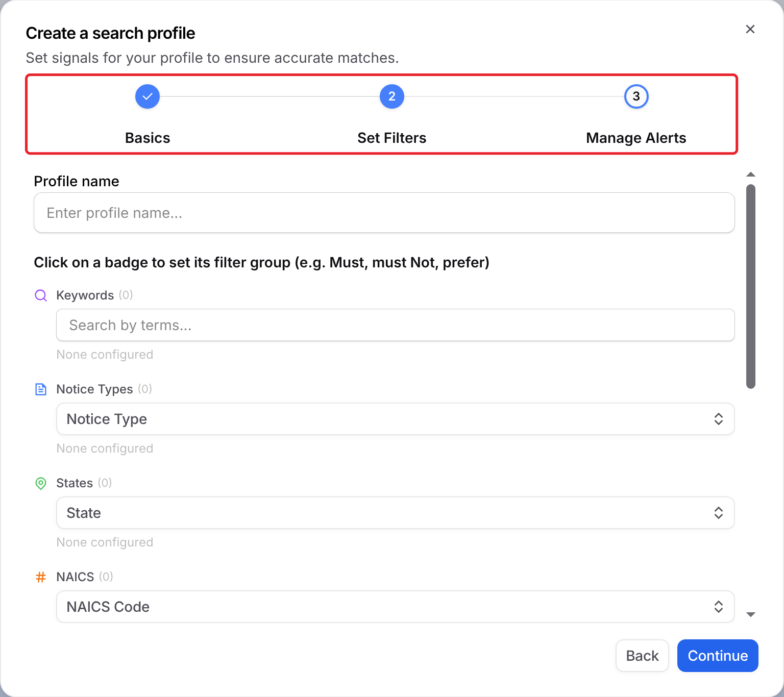Switch to the Set Filters step label

[x=392, y=138]
